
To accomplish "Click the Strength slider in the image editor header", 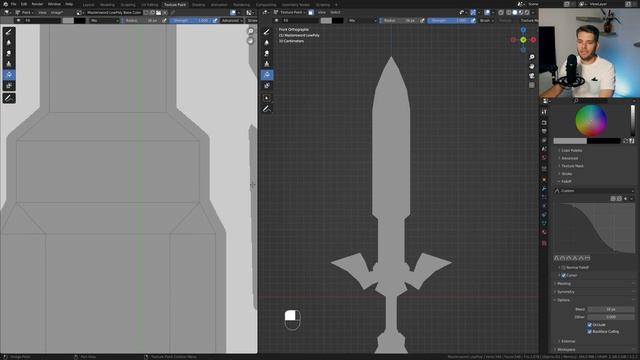I will pyautogui.click(x=190, y=20).
